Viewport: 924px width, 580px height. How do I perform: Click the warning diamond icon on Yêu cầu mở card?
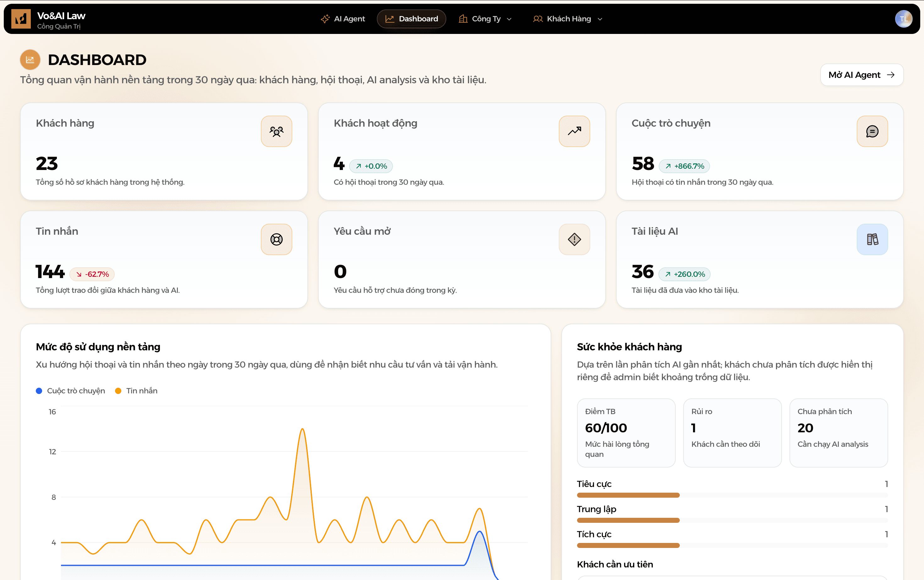click(574, 239)
